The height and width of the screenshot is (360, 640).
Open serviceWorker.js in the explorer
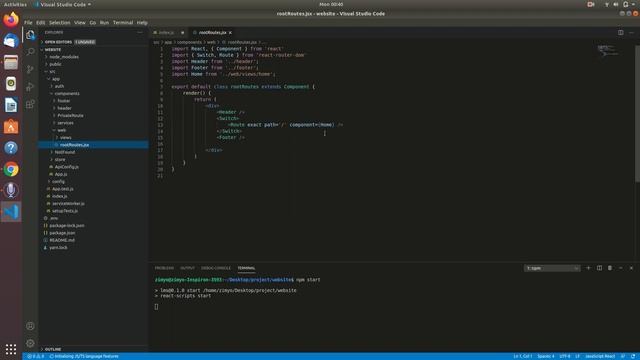point(68,204)
